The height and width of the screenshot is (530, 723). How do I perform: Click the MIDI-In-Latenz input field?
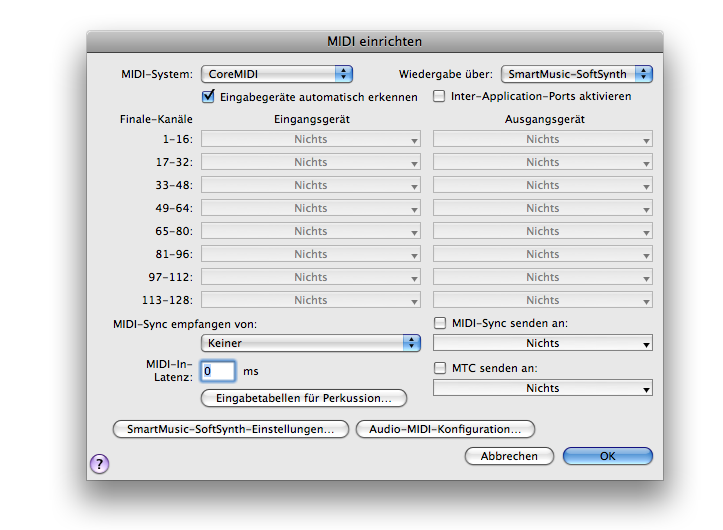[218, 371]
